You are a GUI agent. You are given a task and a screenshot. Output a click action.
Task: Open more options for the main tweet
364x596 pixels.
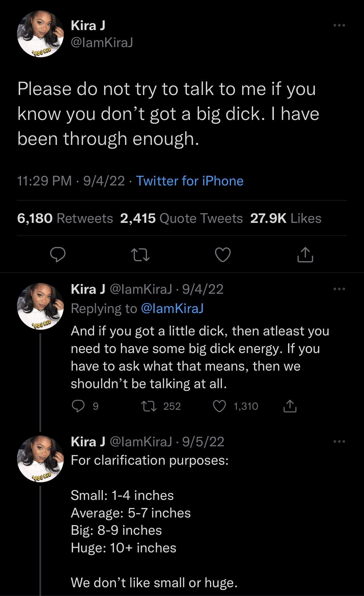coord(339,26)
